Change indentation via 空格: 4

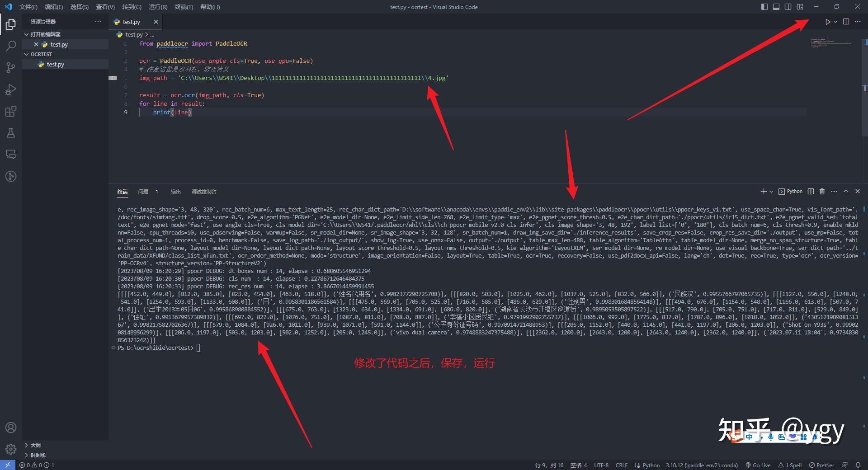coord(578,465)
